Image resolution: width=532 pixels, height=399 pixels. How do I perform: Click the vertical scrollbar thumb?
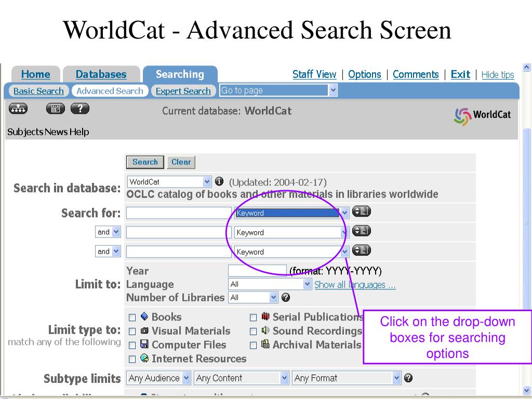[x=527, y=222]
